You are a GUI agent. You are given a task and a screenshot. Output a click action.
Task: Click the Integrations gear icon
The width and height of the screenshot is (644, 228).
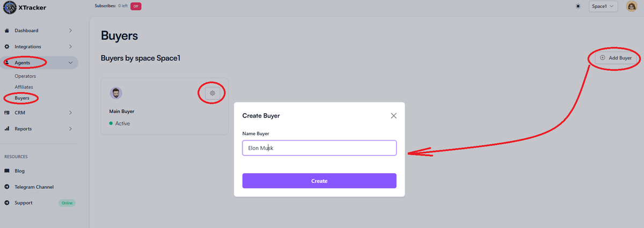coord(7,47)
